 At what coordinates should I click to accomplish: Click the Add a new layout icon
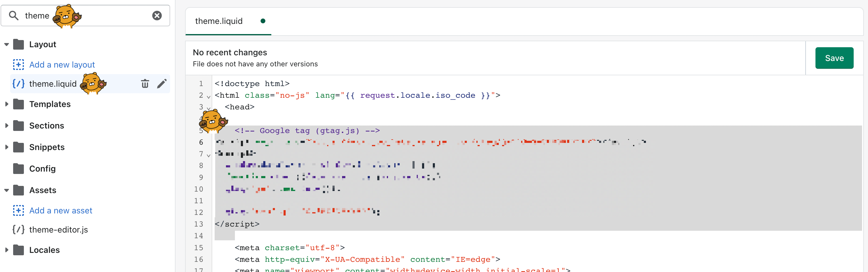tap(19, 65)
